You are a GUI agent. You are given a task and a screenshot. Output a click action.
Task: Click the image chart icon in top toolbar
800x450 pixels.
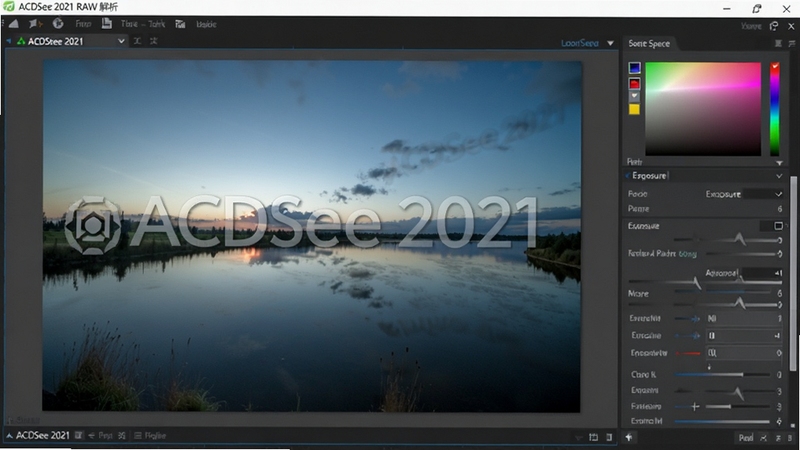point(180,24)
